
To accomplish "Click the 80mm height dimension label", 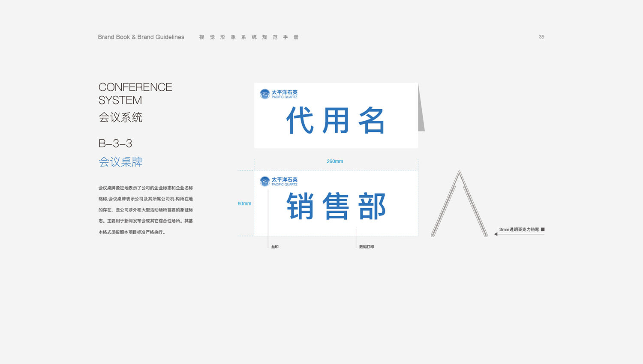I will coord(244,203).
